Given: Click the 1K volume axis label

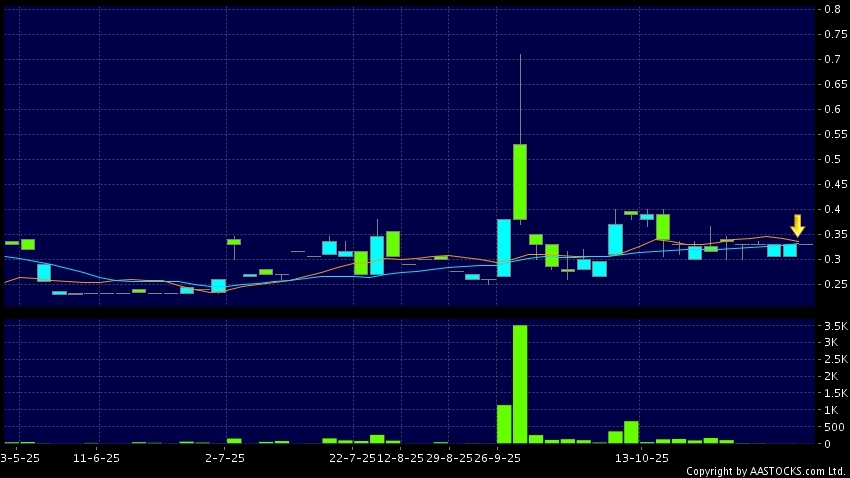Looking at the screenshot, I should pos(832,410).
